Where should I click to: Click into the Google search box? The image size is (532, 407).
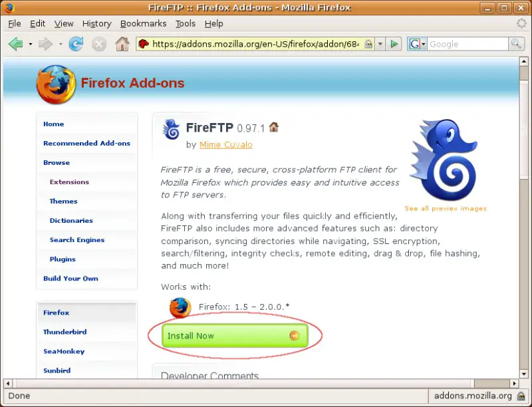(467, 44)
